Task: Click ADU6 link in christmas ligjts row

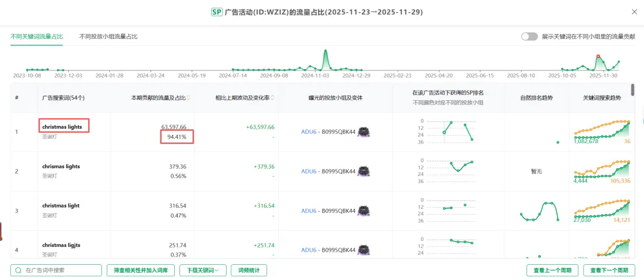Action: click(x=309, y=250)
